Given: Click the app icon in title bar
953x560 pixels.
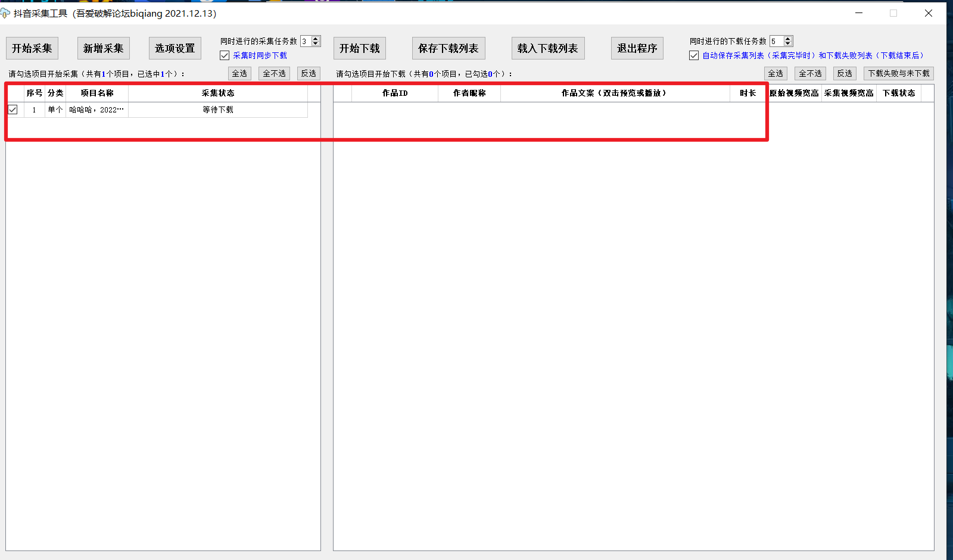Looking at the screenshot, I should [5, 13].
